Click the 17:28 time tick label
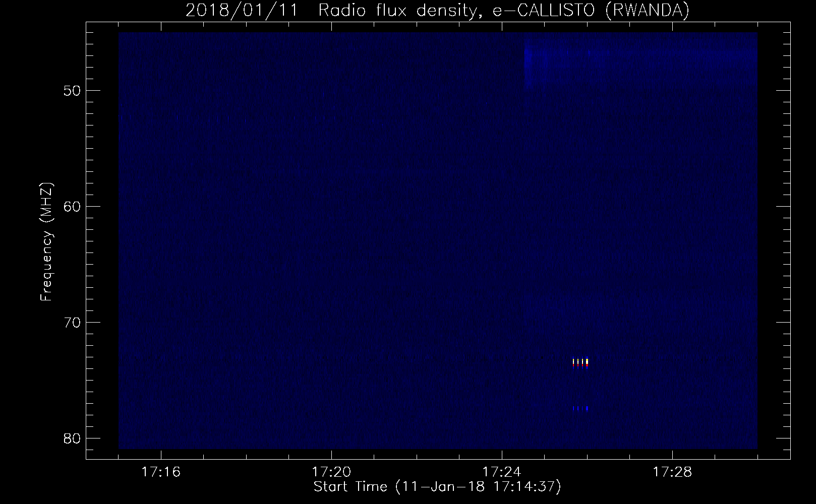This screenshot has width=816, height=504. (x=672, y=472)
